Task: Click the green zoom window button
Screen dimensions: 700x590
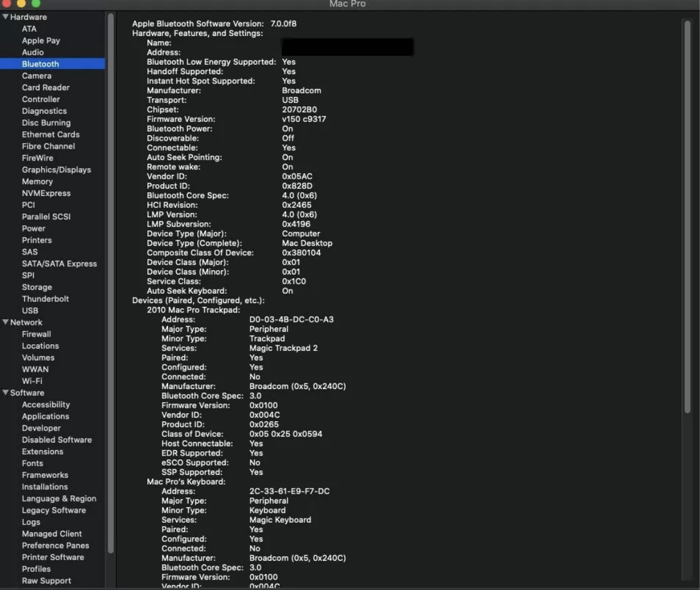Action: click(35, 4)
